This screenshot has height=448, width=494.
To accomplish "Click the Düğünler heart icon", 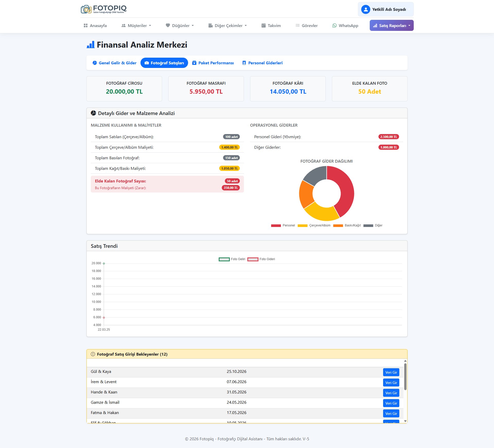I will [168, 25].
